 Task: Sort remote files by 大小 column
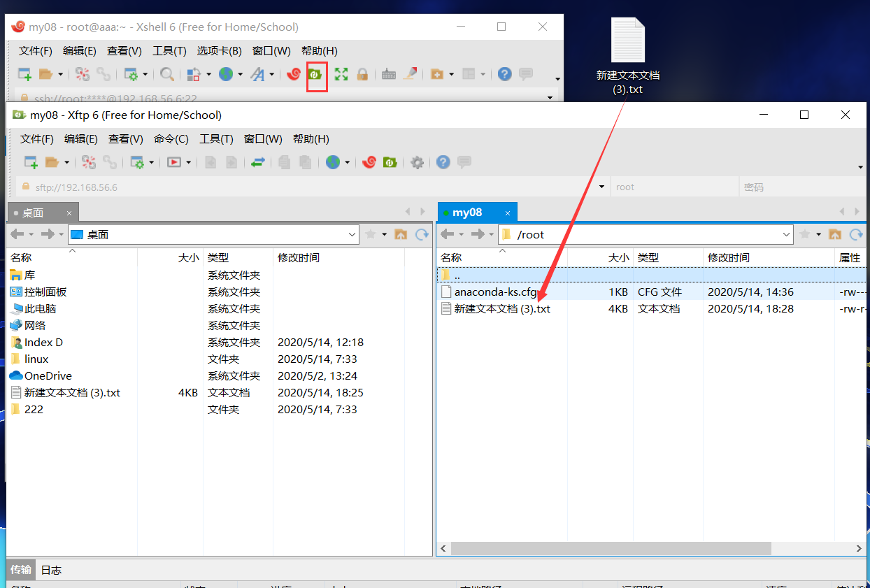click(600, 258)
